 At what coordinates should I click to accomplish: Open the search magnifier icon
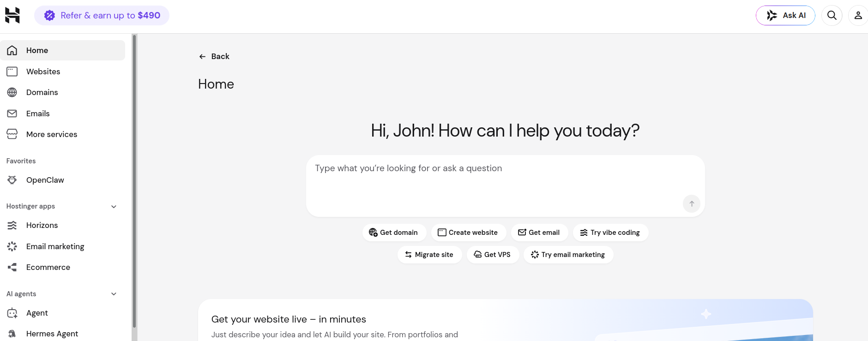click(832, 15)
